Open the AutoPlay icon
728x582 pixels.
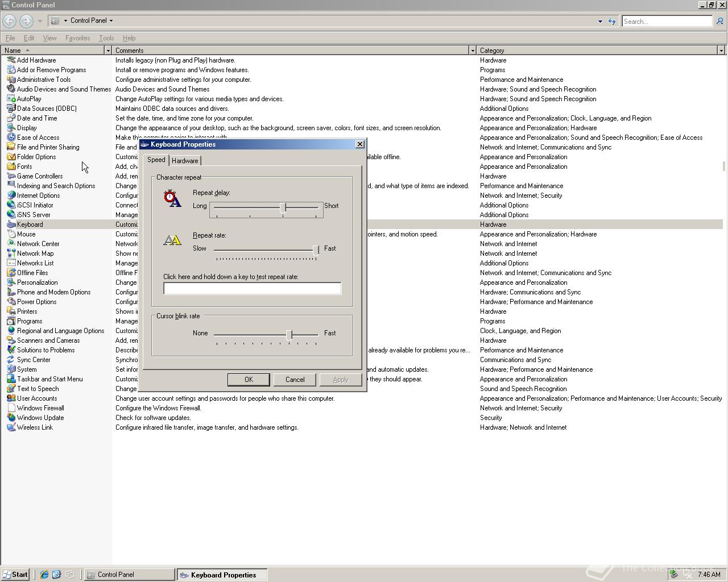pyautogui.click(x=11, y=99)
